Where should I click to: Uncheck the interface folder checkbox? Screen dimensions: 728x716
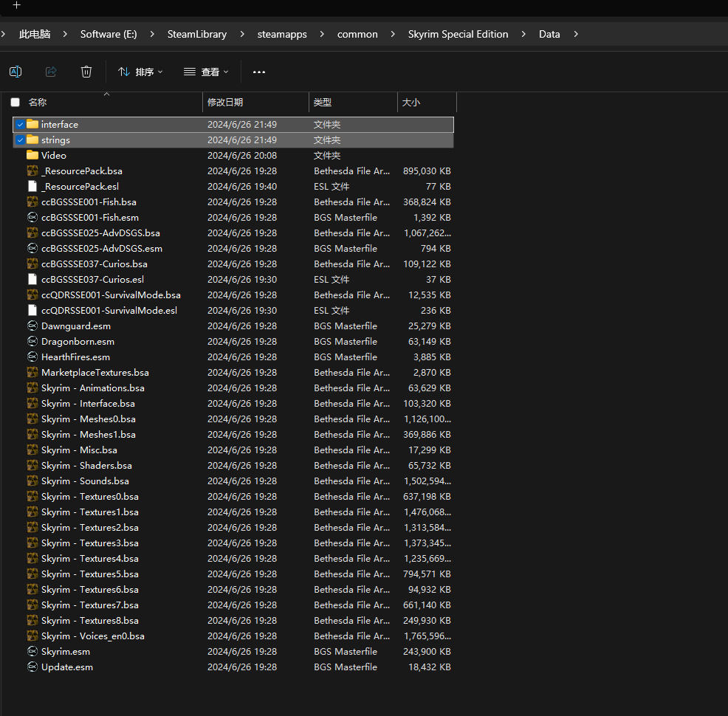point(20,125)
